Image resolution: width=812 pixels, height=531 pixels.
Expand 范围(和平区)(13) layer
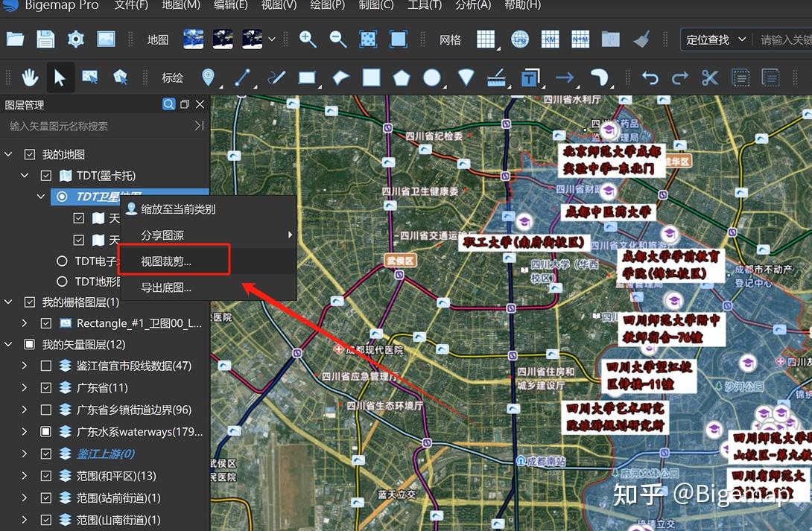coord(25,476)
